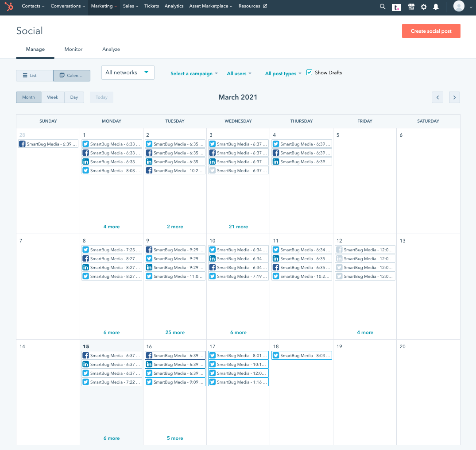
Task: Show 5 more posts on March 16
Action: [x=175, y=438]
